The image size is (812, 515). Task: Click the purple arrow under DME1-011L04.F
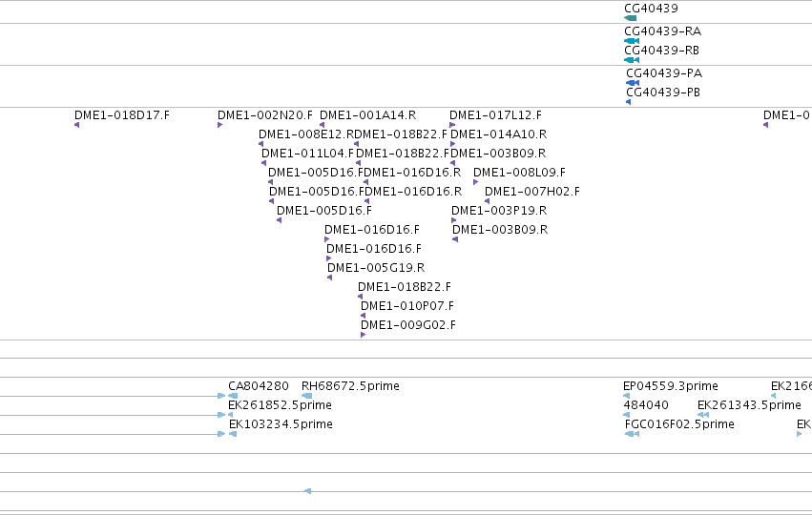tap(263, 163)
